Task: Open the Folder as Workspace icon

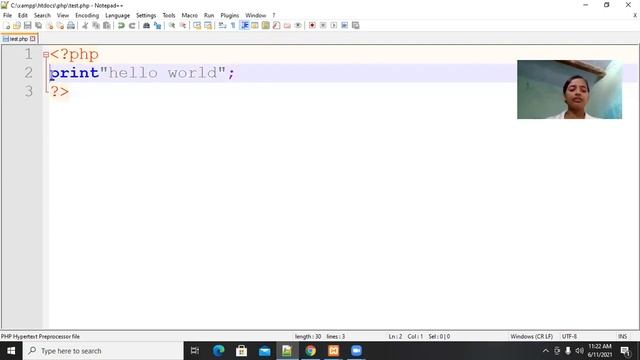Action: (287, 25)
